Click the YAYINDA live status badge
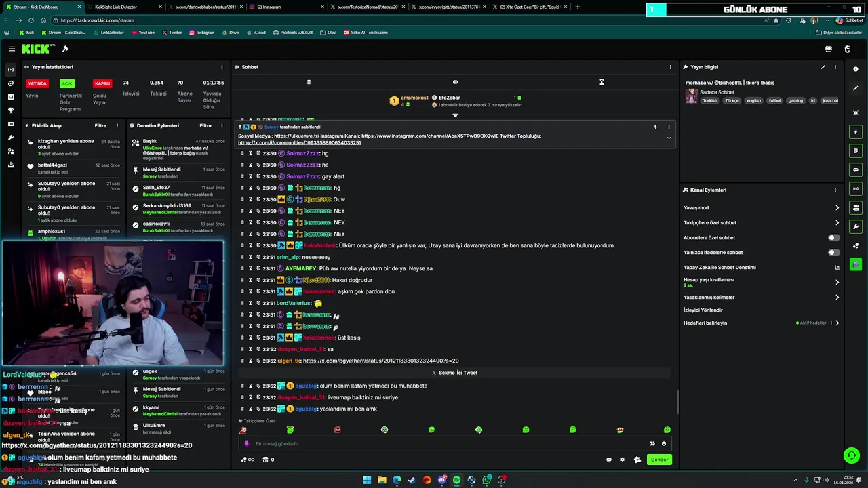This screenshot has width=868, height=488. click(x=37, y=83)
